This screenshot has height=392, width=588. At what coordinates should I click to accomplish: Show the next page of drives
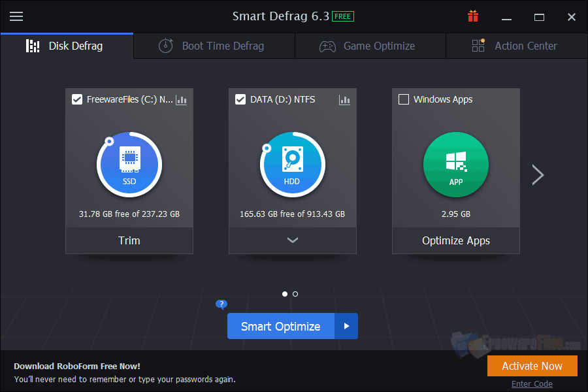(538, 174)
